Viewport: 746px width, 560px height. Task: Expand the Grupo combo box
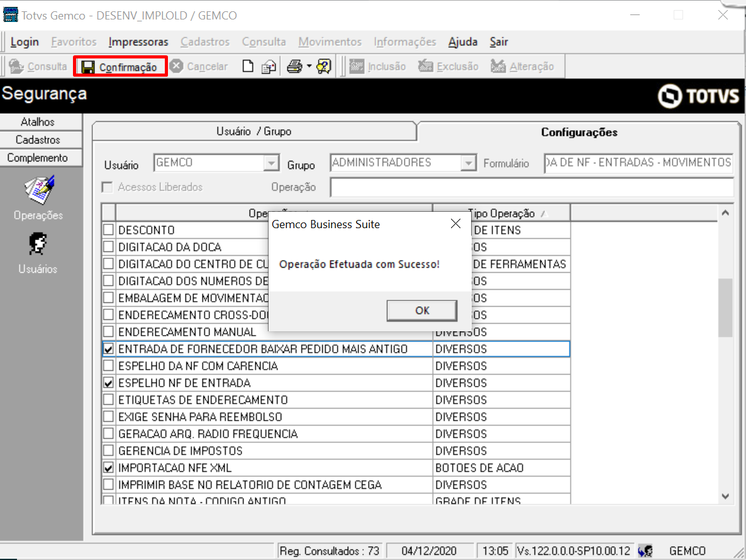[x=468, y=163]
